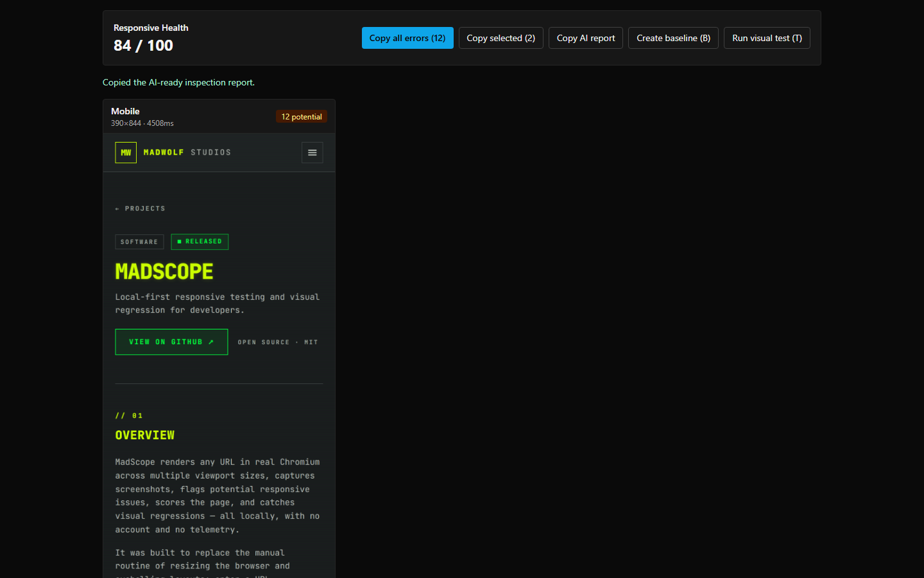Open the View on GitHub link
This screenshot has height=578, width=924.
point(171,342)
